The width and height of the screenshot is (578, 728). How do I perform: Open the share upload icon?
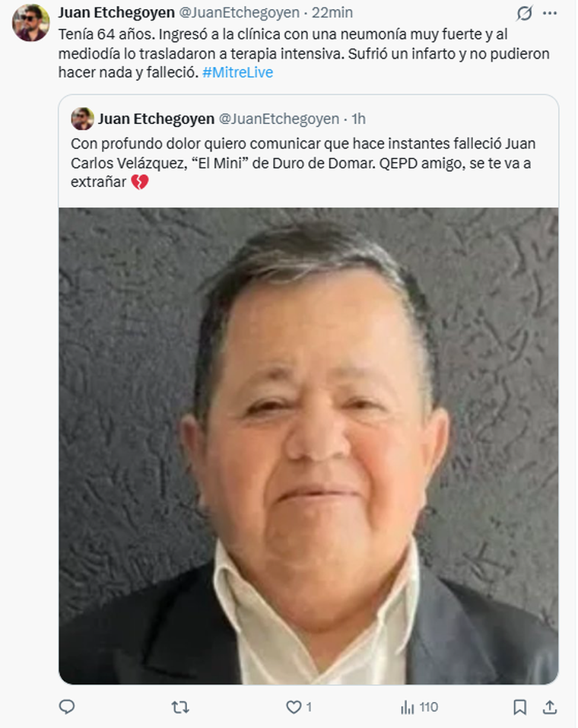[550, 707]
